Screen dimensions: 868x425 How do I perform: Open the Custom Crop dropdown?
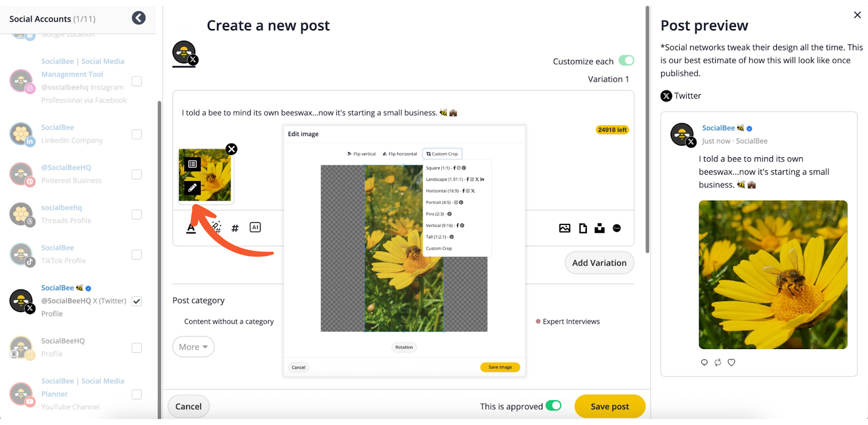point(442,154)
